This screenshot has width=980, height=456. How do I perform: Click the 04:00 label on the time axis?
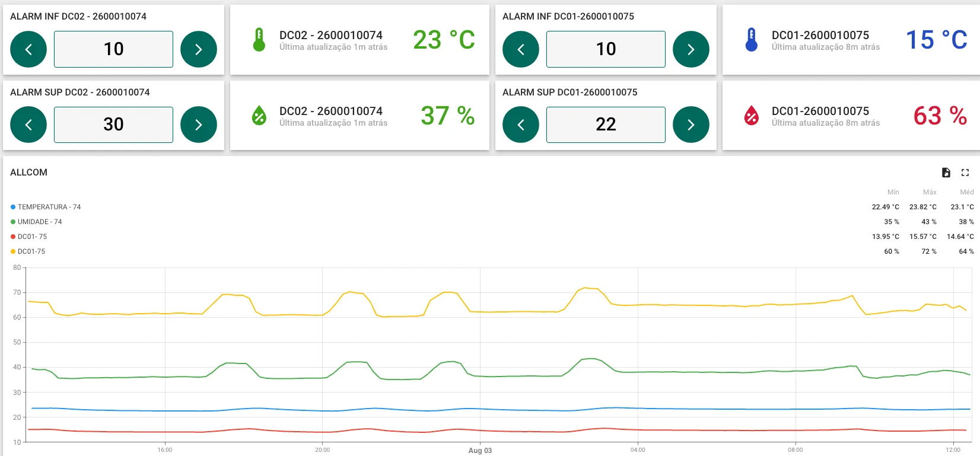tap(638, 450)
